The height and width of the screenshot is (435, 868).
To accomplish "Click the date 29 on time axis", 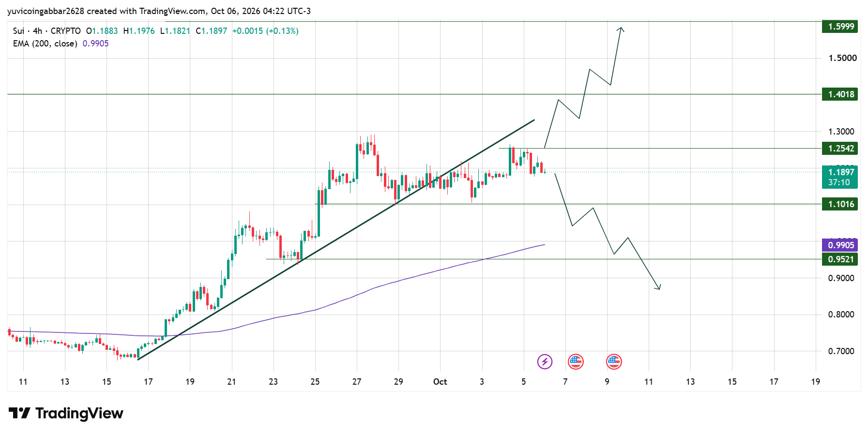I will (398, 382).
